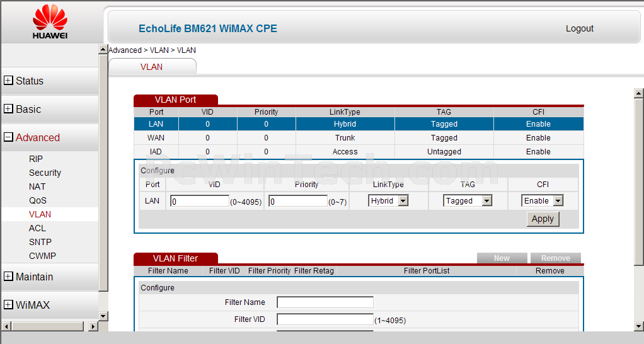This screenshot has height=344, width=644.
Task: Go to the Security page
Action: click(45, 173)
